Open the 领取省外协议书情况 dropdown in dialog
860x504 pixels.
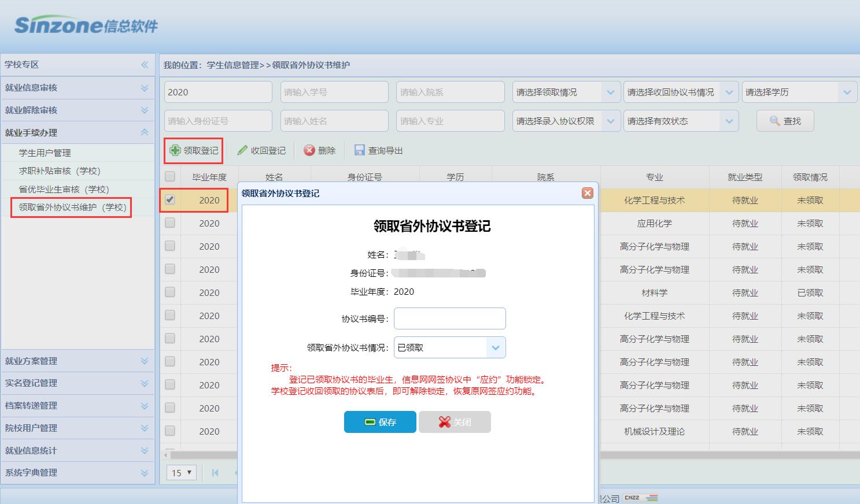tap(450, 347)
